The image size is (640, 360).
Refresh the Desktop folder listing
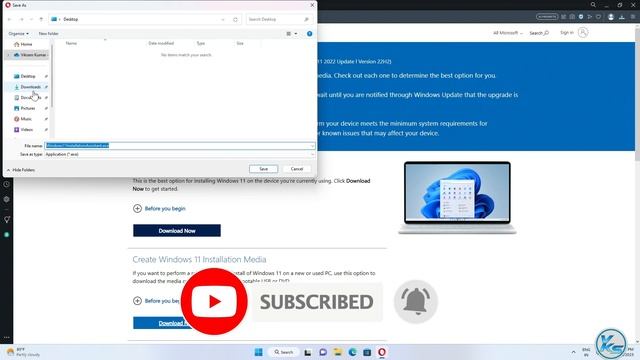(x=235, y=19)
